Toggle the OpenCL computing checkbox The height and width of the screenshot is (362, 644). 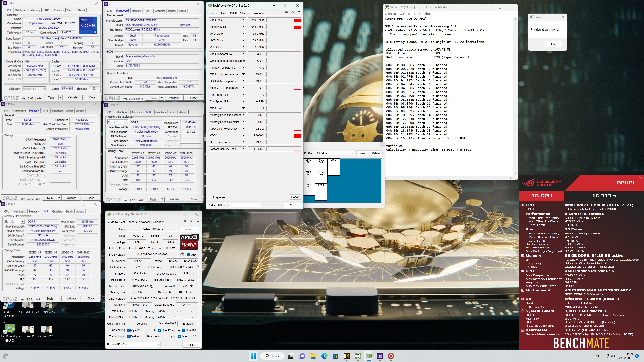pyautogui.click(x=129, y=330)
